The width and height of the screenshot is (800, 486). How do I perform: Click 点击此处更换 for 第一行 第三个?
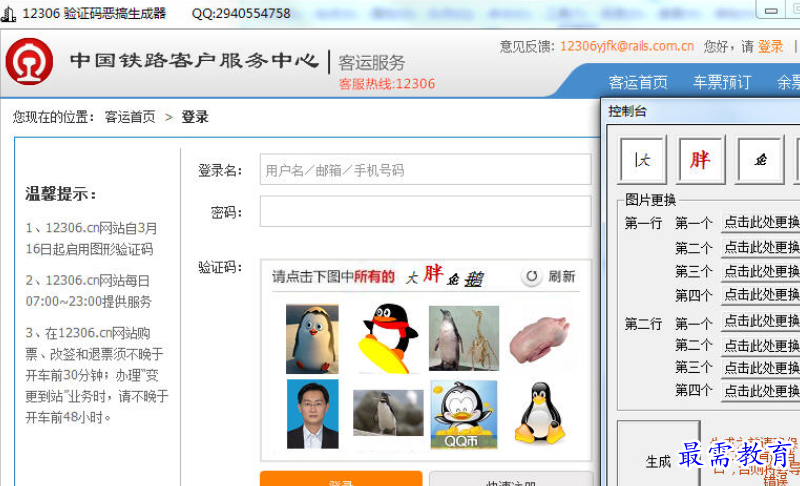(760, 271)
